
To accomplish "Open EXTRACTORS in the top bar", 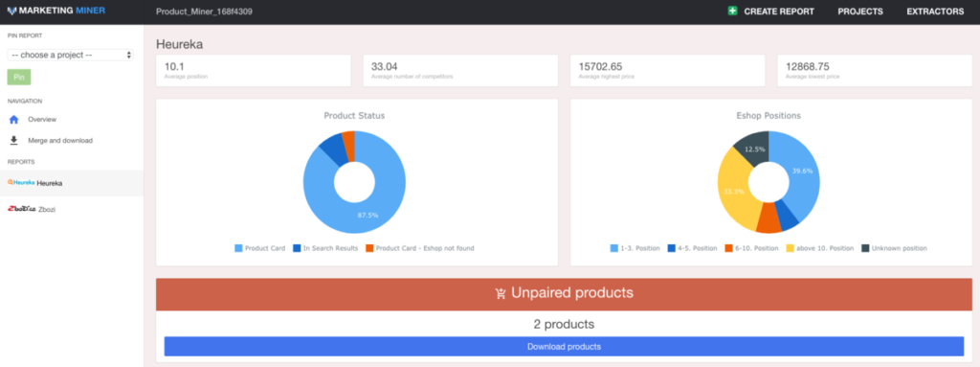I will coord(935,11).
